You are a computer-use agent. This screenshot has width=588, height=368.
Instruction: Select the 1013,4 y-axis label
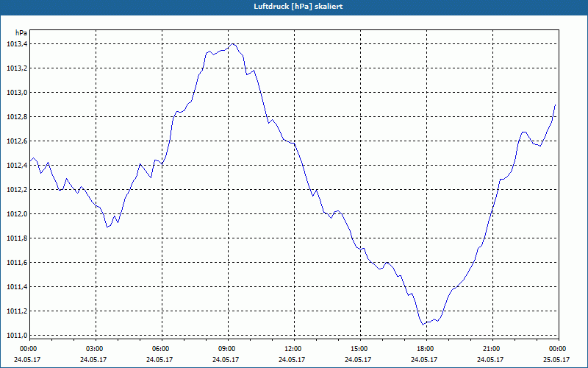click(17, 44)
